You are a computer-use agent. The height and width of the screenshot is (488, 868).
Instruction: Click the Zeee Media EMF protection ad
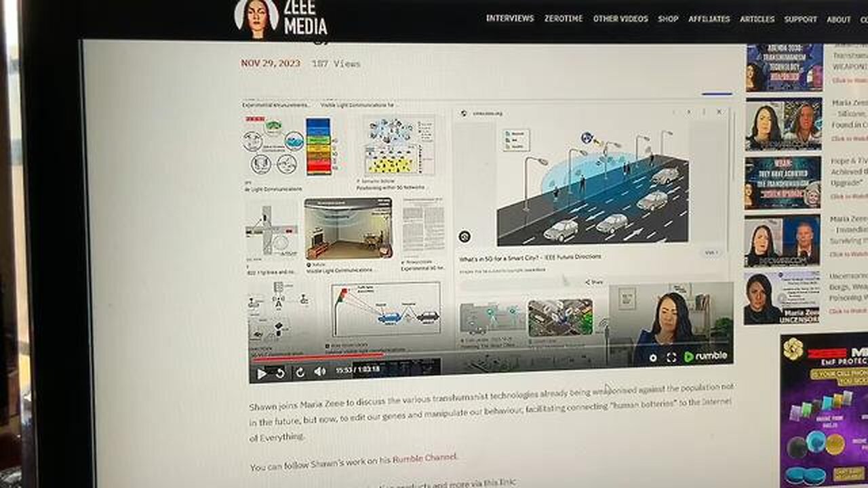(823, 410)
